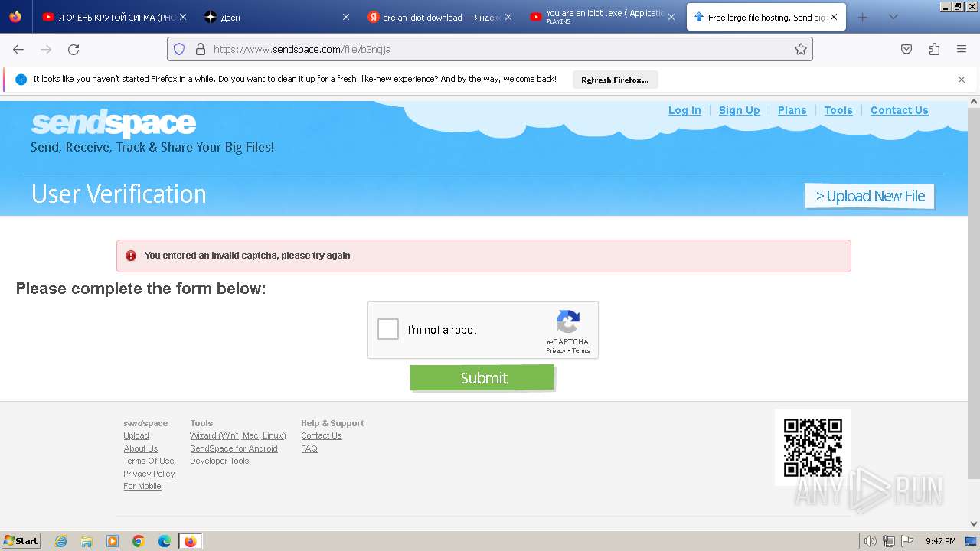This screenshot has width=980, height=551.
Task: Close the Free large file hosting tab
Action: pyautogui.click(x=834, y=17)
